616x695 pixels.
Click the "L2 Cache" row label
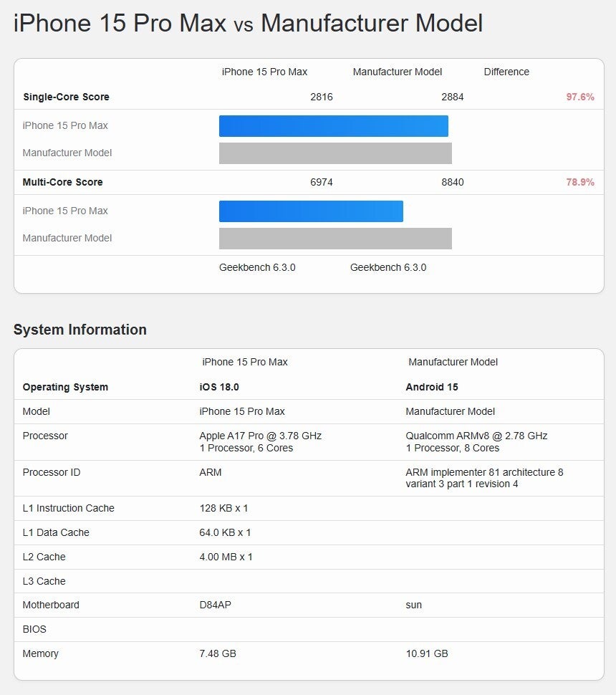tap(44, 557)
